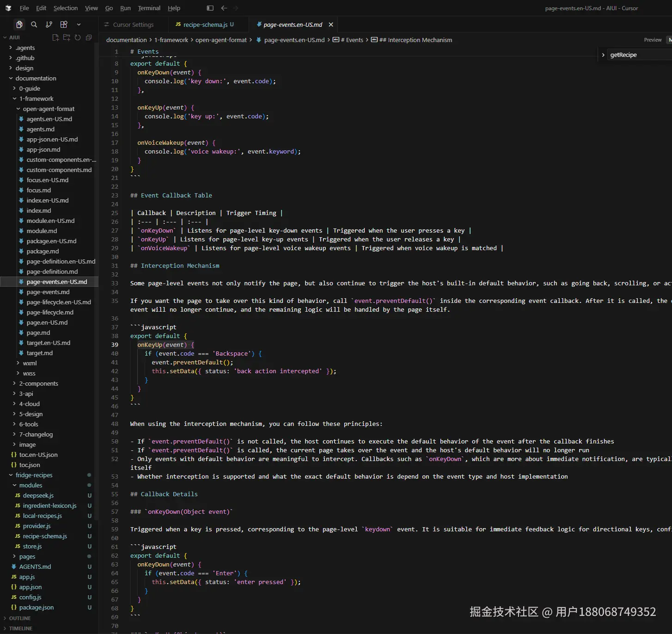
Task: Show more sidebar views dropdown chevron
Action: pyautogui.click(x=79, y=25)
